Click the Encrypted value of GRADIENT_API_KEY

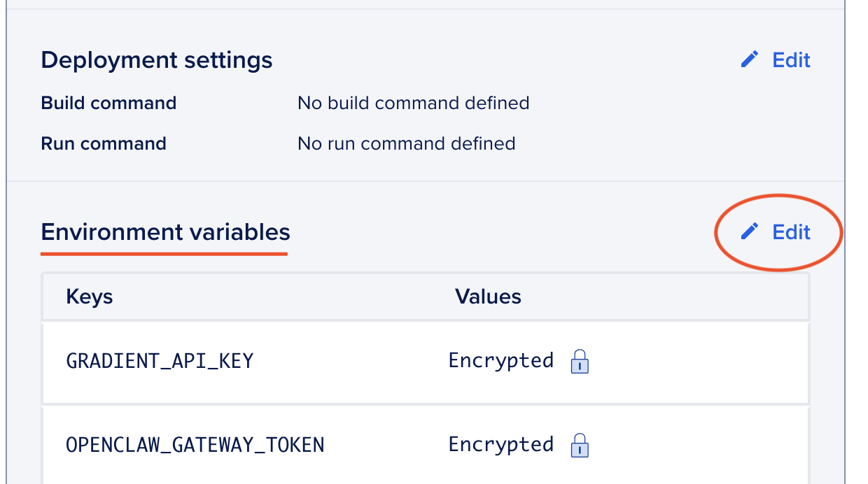click(x=501, y=361)
